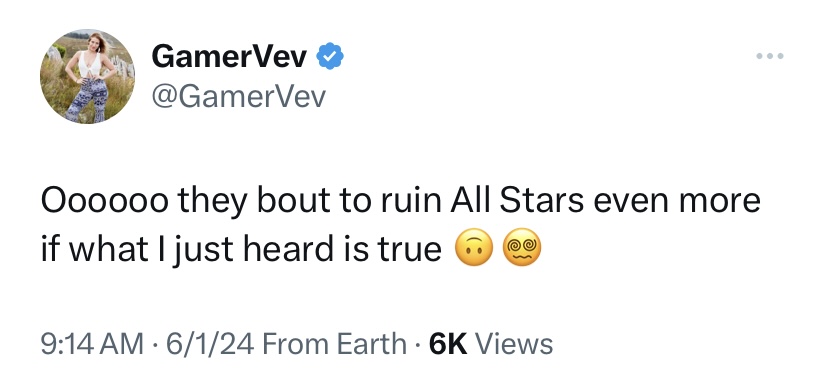Visit the @GamerVev handle link
Screen dimensions: 828x387
click(x=238, y=97)
